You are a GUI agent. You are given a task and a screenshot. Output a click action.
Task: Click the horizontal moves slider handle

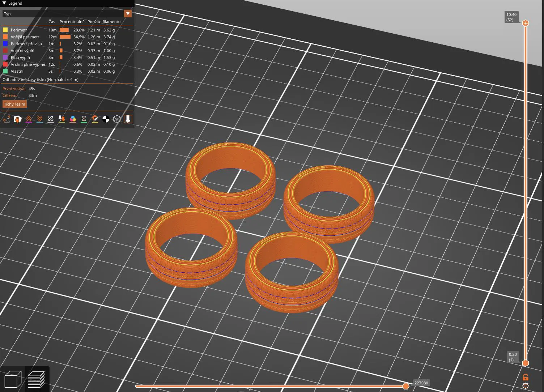406,386
